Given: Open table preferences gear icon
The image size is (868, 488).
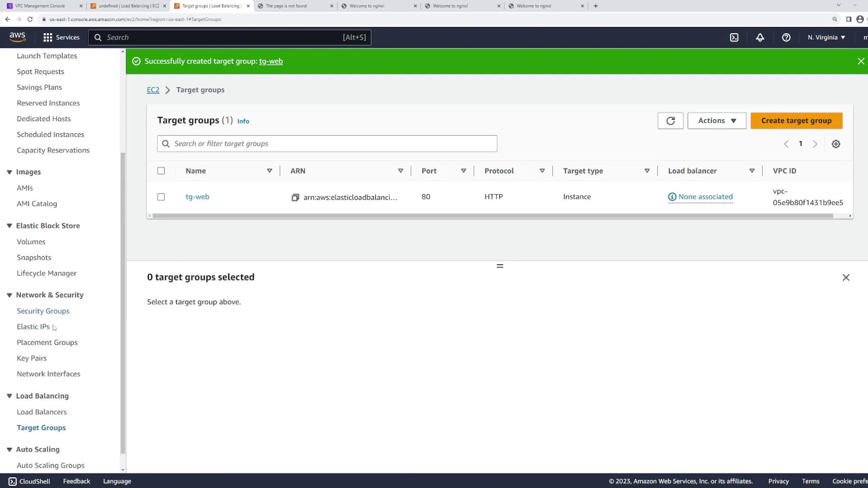Looking at the screenshot, I should coord(836,144).
